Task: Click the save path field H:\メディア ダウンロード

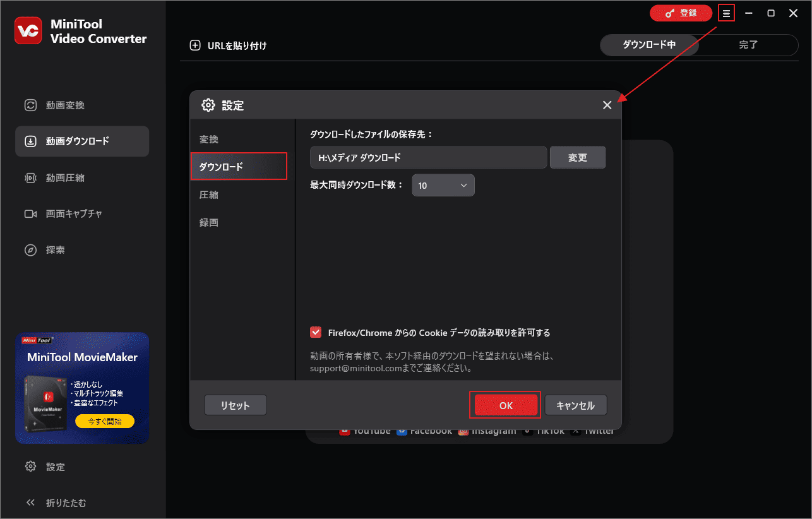Action: [429, 158]
